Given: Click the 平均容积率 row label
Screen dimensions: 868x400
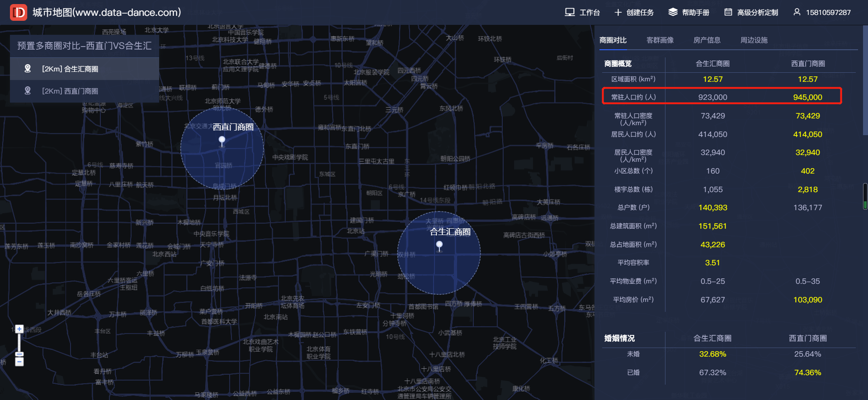Looking at the screenshot, I should coord(633,263).
